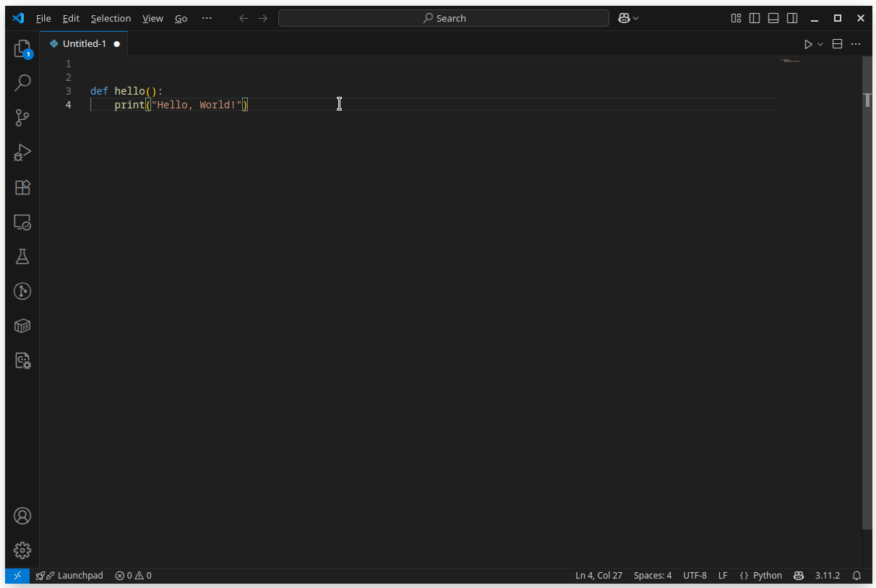The height and width of the screenshot is (588, 876).
Task: Expand the hidden menus ellipsis in menu bar
Action: 207,18
